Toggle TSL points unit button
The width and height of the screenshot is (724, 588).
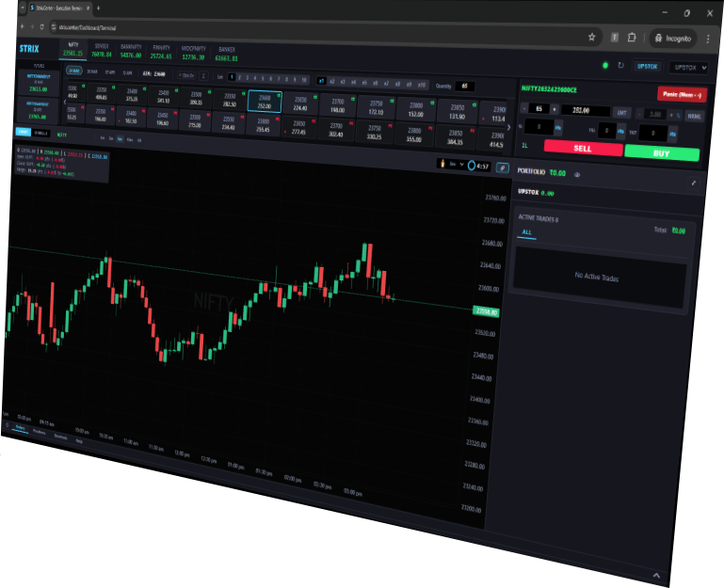(620, 131)
